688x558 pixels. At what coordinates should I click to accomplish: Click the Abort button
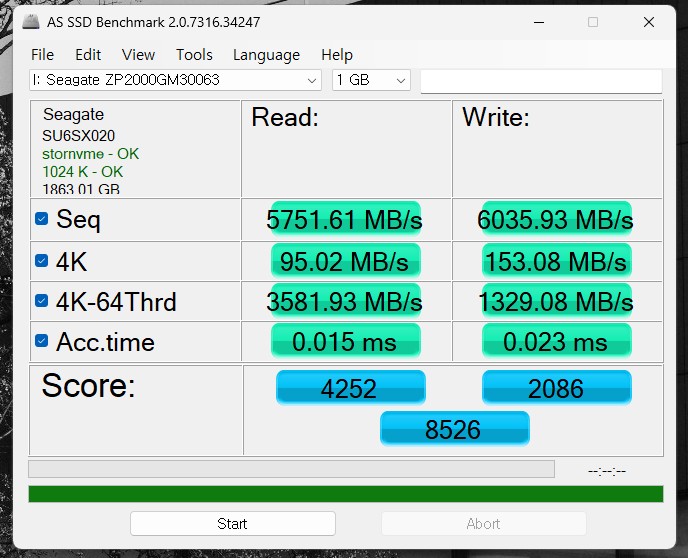[x=484, y=523]
